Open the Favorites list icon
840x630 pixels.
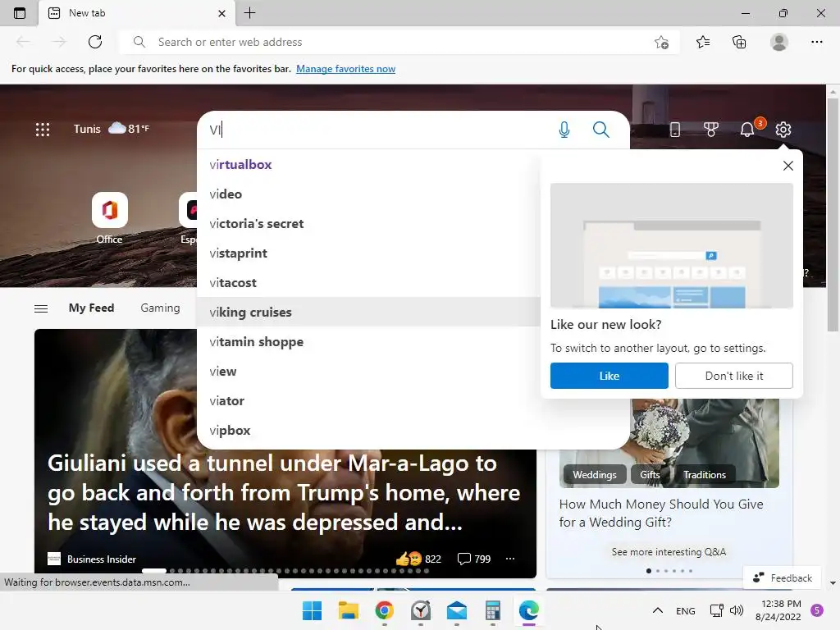click(703, 42)
